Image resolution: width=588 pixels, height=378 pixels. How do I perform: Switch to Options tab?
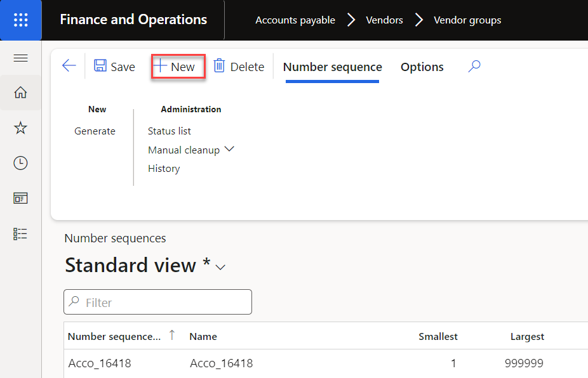pos(422,67)
